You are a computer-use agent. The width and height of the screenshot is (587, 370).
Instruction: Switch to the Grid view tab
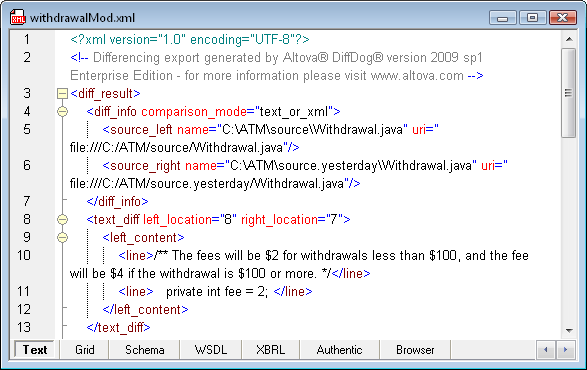click(85, 350)
